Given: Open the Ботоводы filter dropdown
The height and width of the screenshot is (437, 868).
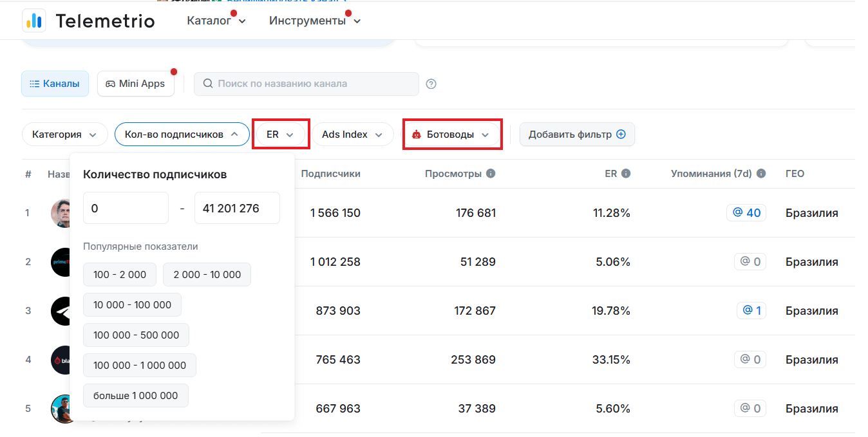Looking at the screenshot, I should click(451, 135).
